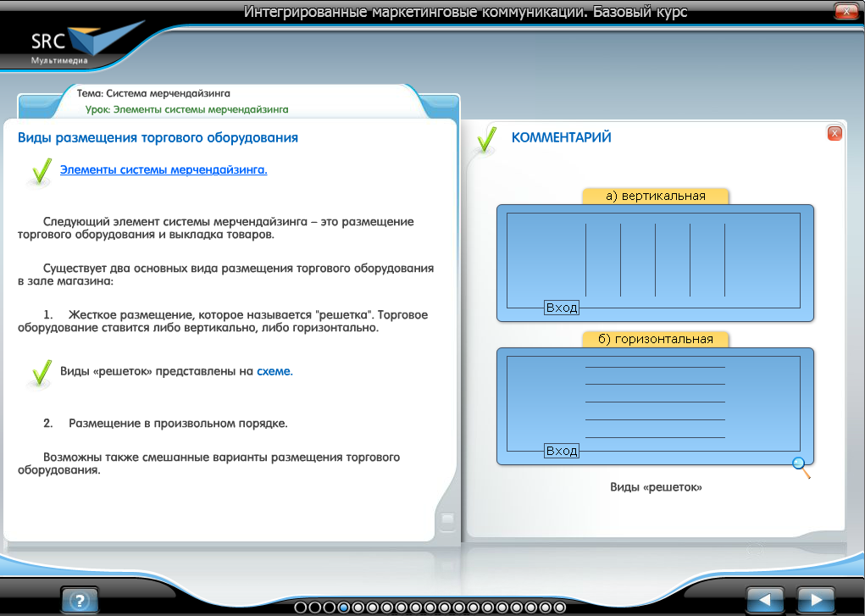Click Тема: Система мерчендайзинга header
Image resolution: width=865 pixels, height=616 pixels.
click(x=153, y=93)
